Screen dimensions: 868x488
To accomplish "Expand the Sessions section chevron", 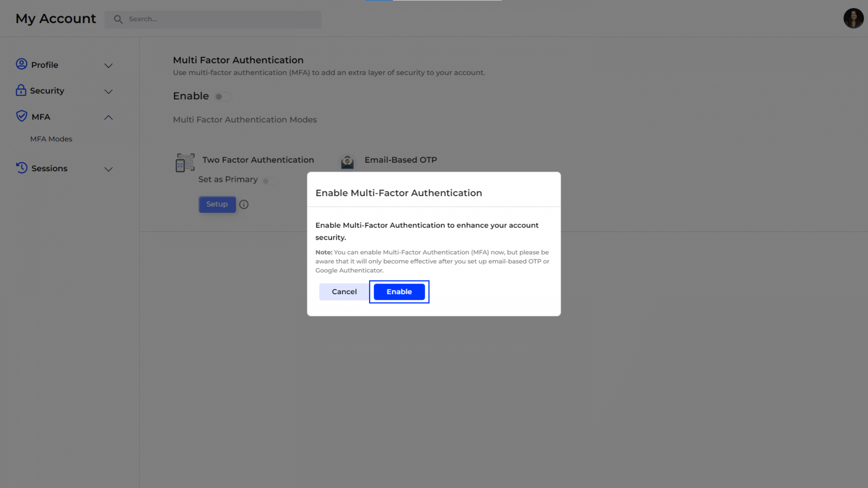I will (x=108, y=169).
